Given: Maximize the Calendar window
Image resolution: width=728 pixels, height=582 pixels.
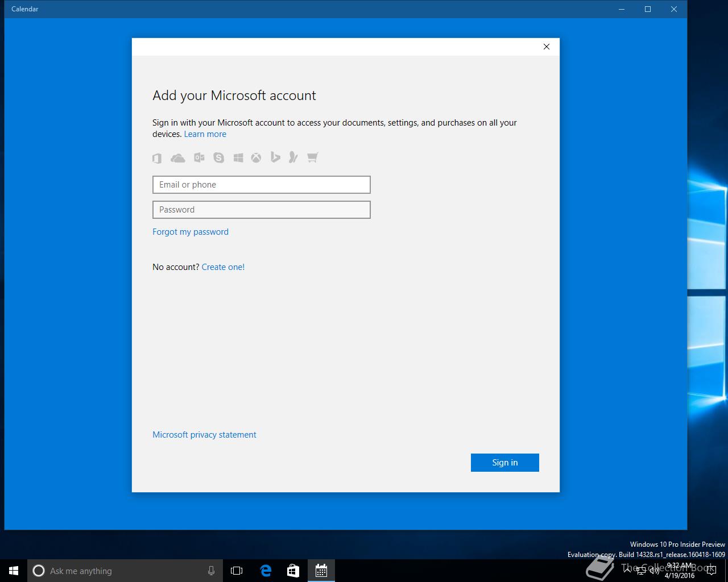Looking at the screenshot, I should tap(648, 9).
